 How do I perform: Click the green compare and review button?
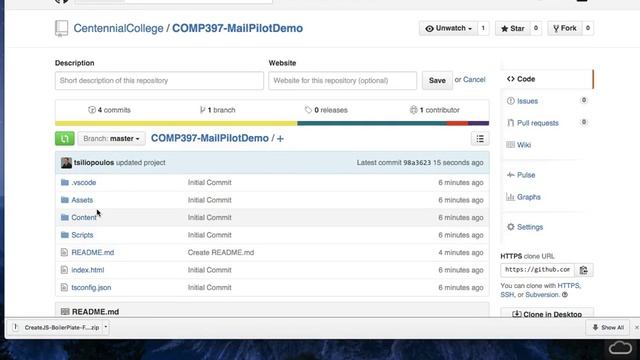[x=64, y=138]
